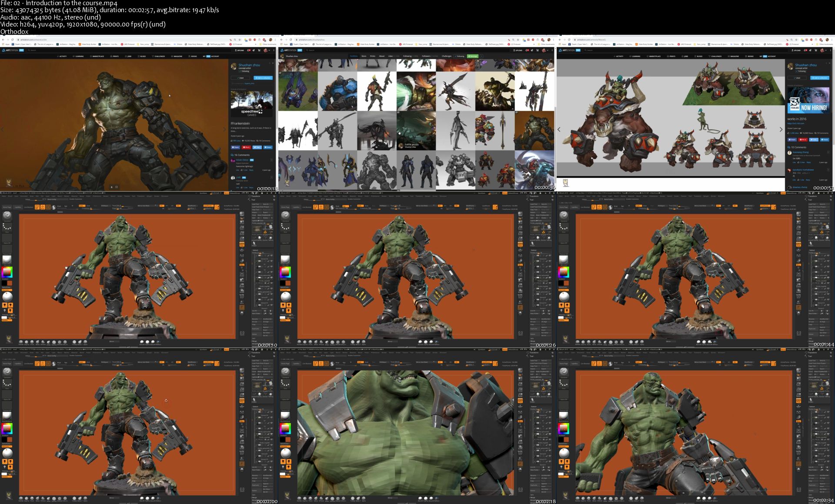Open the shopping cart in the 00:00:18 frame

[x=259, y=50]
